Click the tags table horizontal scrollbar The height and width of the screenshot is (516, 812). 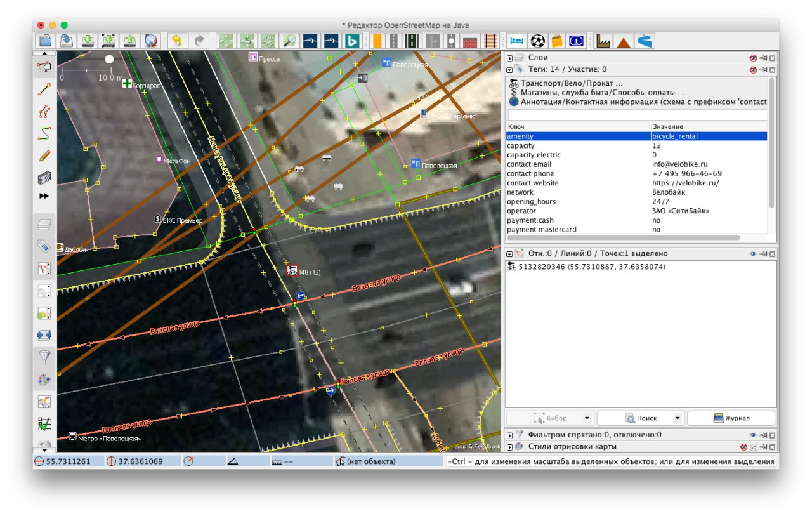coord(623,237)
